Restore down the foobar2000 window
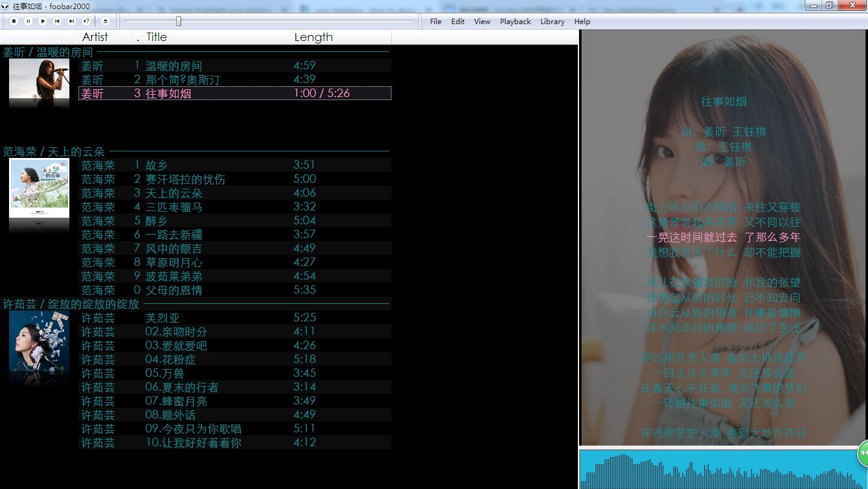The width and height of the screenshot is (868, 489). click(x=830, y=5)
